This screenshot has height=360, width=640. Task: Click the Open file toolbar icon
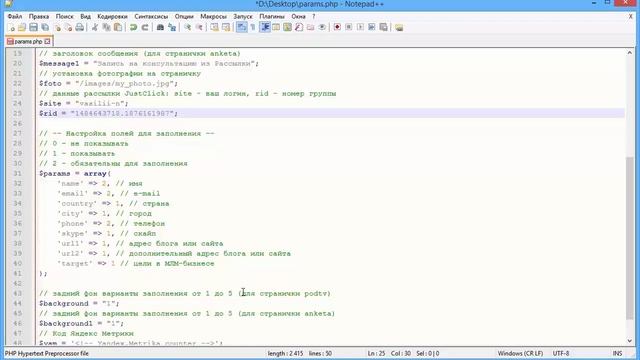22,27
